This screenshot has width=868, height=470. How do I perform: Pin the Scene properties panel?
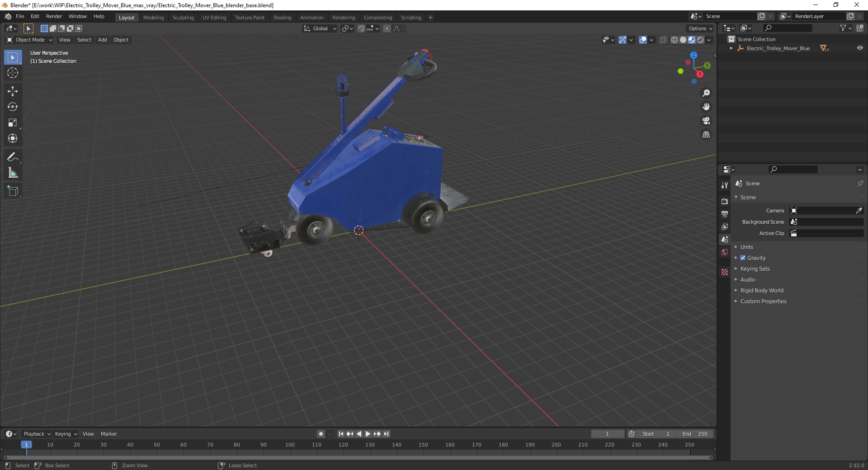pyautogui.click(x=860, y=183)
